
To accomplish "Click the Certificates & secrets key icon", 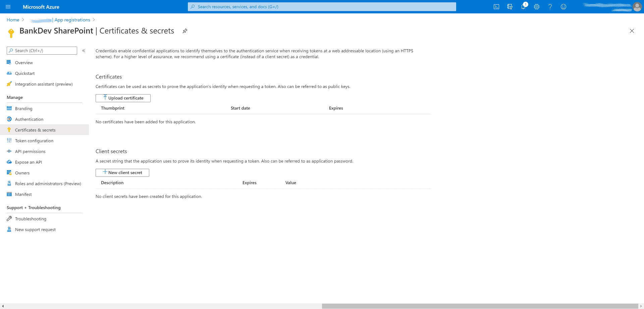I will click(x=9, y=130).
